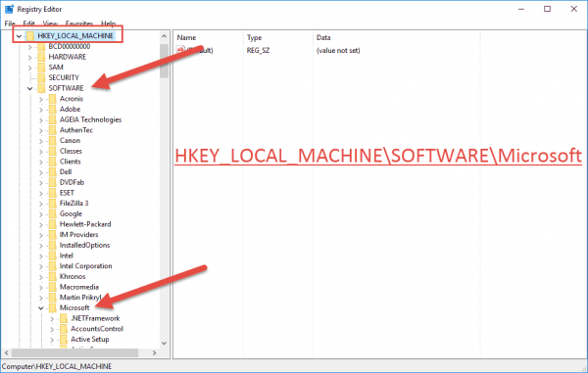Expand the Acronis key
This screenshot has width=588, height=373.
pyautogui.click(x=41, y=99)
